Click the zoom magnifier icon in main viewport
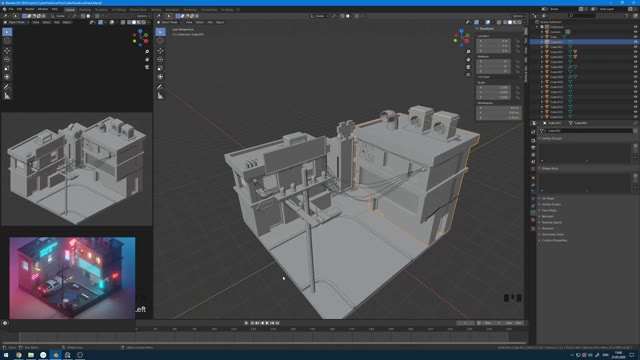Viewport: 640px width, 360px height. click(x=468, y=52)
